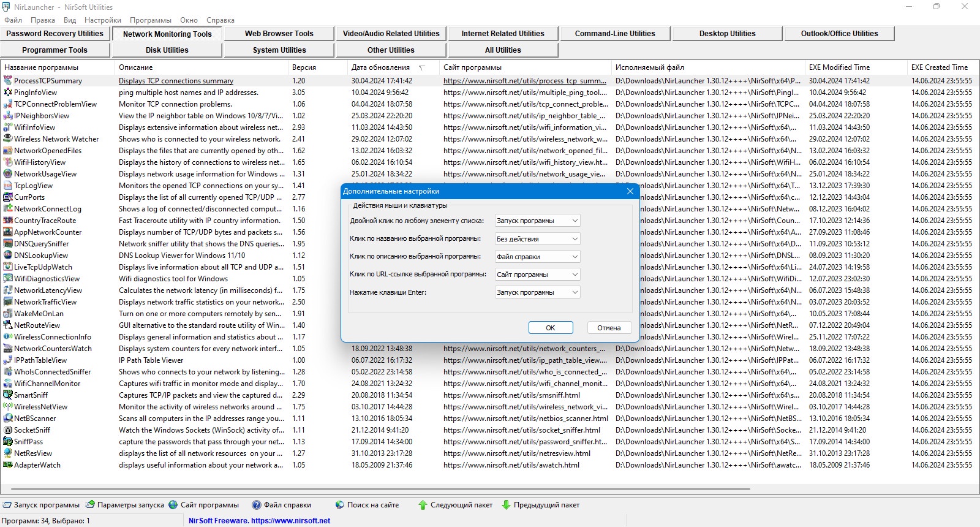Click the SmartSniff icon
Screen dimensions: 980x527
pyautogui.click(x=8, y=395)
